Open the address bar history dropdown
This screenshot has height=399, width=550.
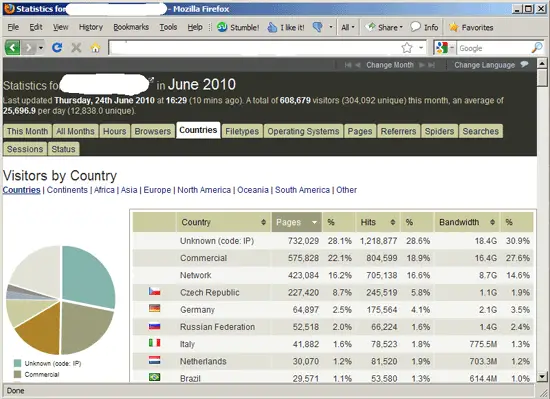[421, 47]
